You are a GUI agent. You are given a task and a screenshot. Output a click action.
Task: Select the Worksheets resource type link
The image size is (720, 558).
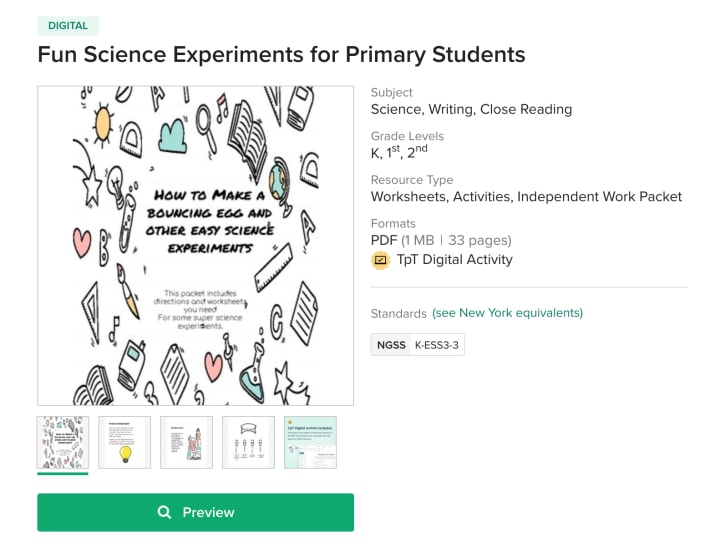(407, 196)
